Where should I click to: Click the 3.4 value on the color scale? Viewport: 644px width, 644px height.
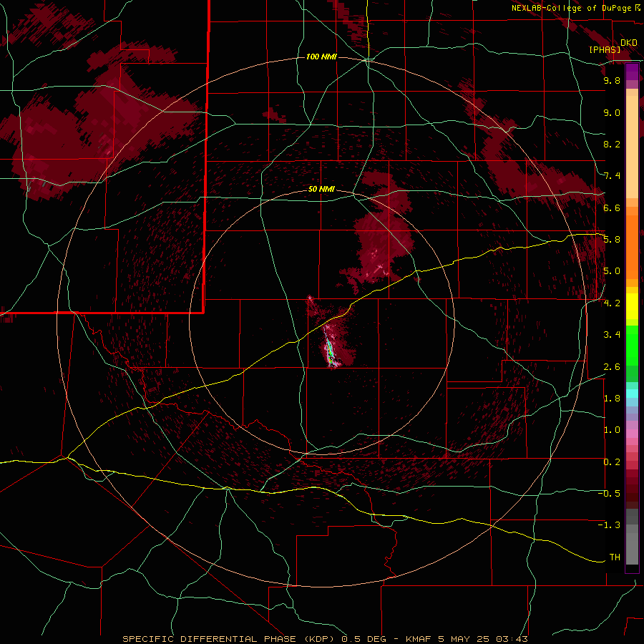[612, 335]
